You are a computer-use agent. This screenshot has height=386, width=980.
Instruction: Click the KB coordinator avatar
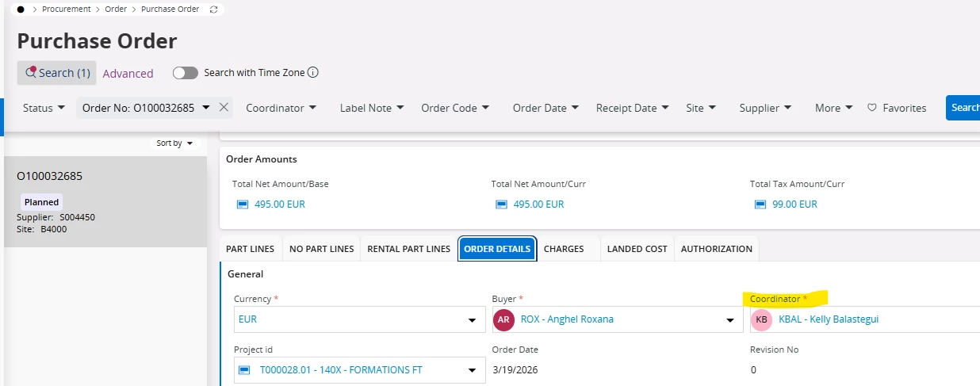coord(762,319)
